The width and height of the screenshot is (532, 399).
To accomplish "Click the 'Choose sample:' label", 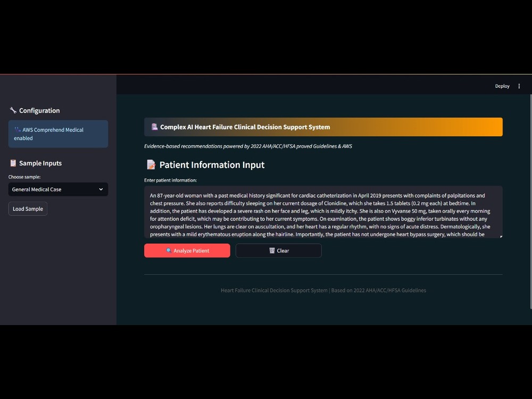I will [x=24, y=177].
